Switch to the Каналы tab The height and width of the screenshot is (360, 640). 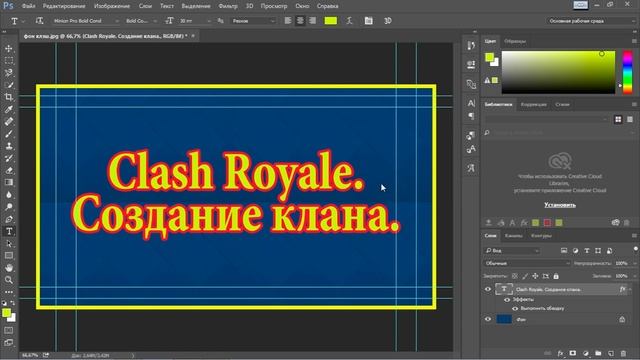[x=513, y=236]
